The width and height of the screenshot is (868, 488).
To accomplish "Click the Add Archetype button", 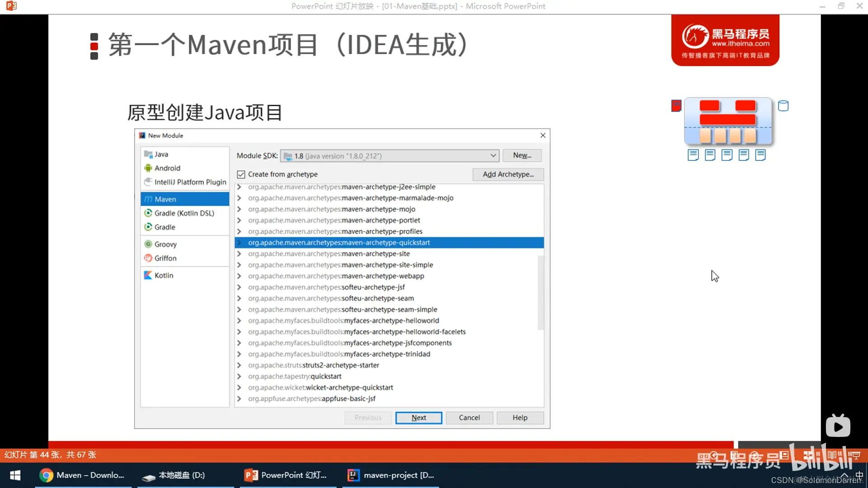I will (x=508, y=174).
